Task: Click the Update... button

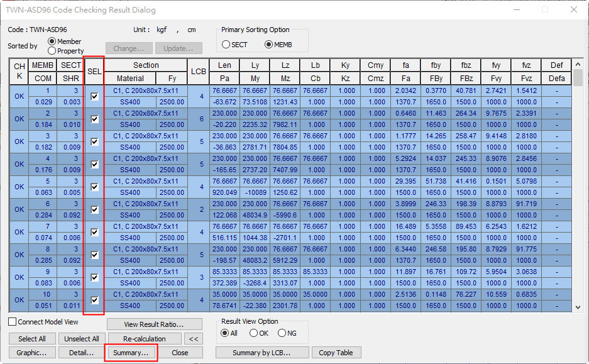Action: [179, 48]
